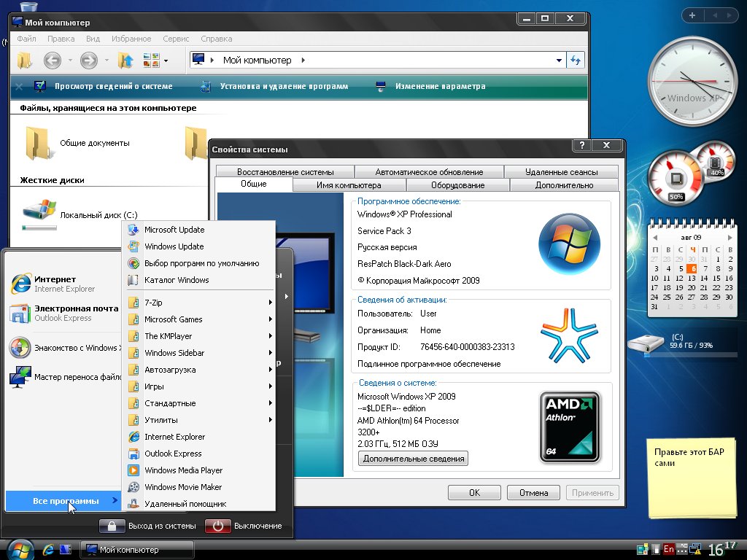747x560 pixels.
Task: Click Отмена in Свойства системы dialog
Action: 533,492
